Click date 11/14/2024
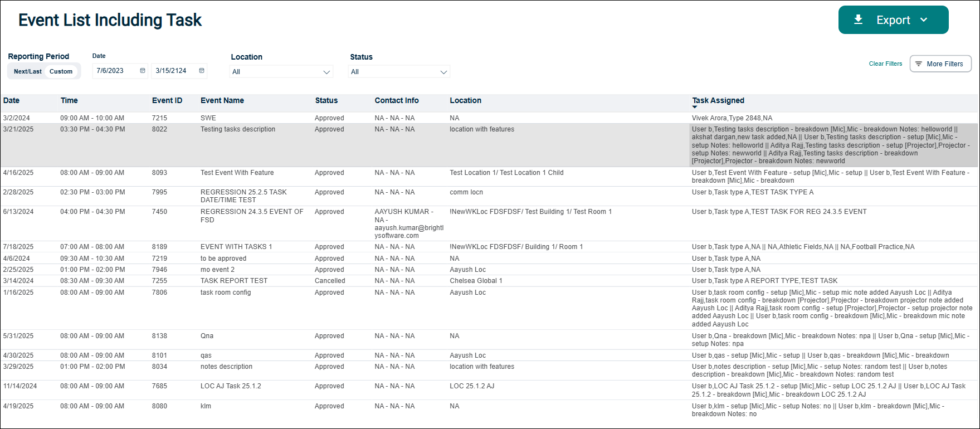 [20, 386]
